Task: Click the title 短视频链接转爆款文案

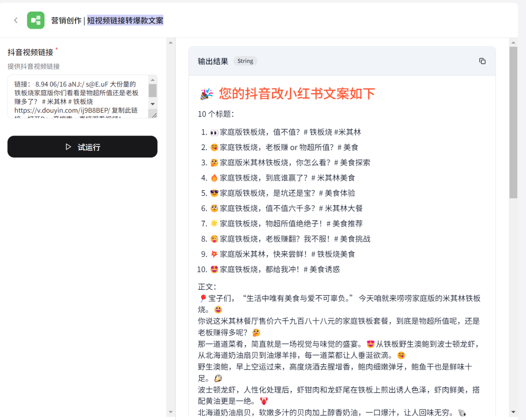Action: pos(125,20)
